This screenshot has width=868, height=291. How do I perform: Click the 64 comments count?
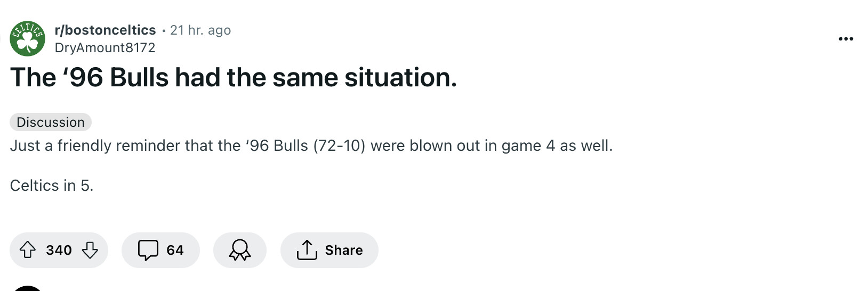pos(175,250)
